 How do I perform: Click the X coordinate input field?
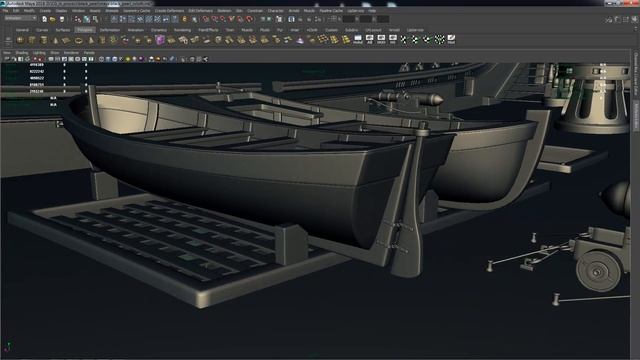(x=349, y=19)
